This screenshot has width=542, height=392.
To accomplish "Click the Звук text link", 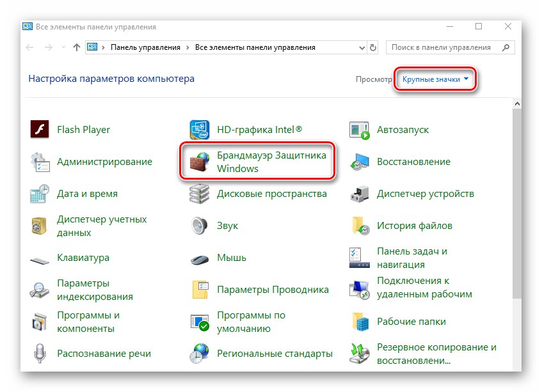I will coord(227,226).
